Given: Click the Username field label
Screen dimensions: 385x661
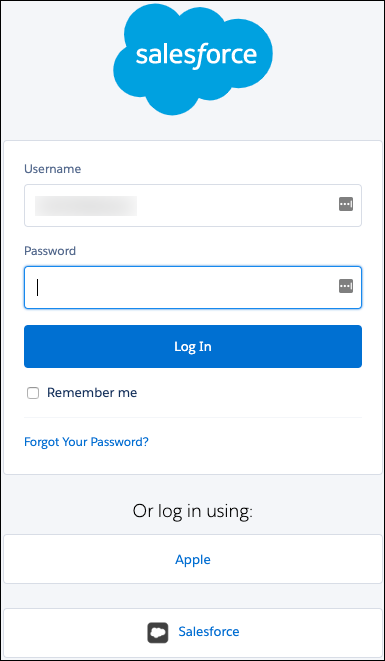Looking at the screenshot, I should click(x=52, y=169).
